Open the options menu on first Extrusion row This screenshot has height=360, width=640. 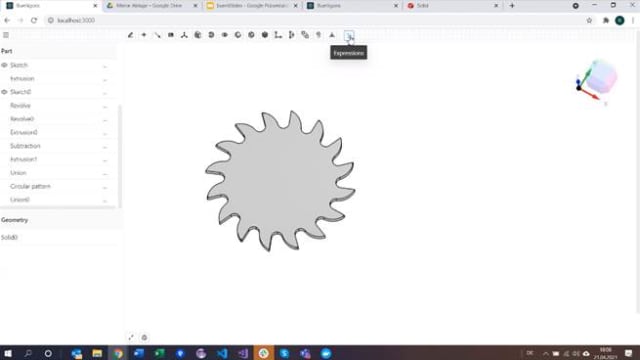click(105, 79)
